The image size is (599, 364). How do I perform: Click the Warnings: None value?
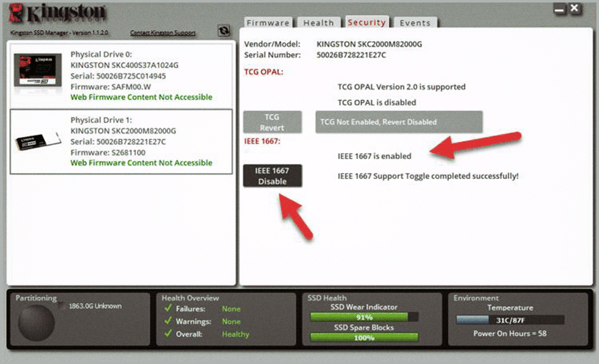(x=231, y=322)
